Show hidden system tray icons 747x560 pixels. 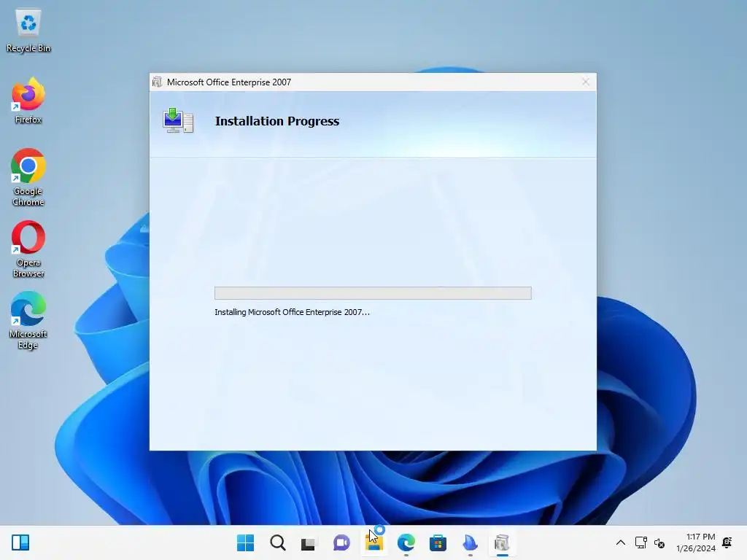(x=620, y=542)
